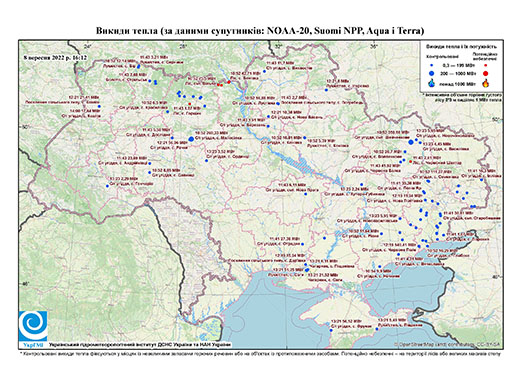Click blue marker labeled 12:21 10,38 МВт
This screenshot has height=368, width=520.
268,117
